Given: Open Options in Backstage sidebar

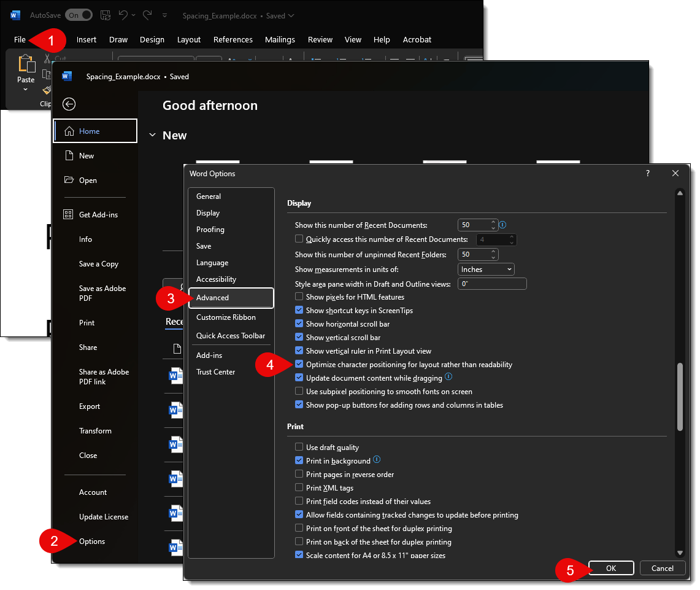Looking at the screenshot, I should tap(92, 541).
